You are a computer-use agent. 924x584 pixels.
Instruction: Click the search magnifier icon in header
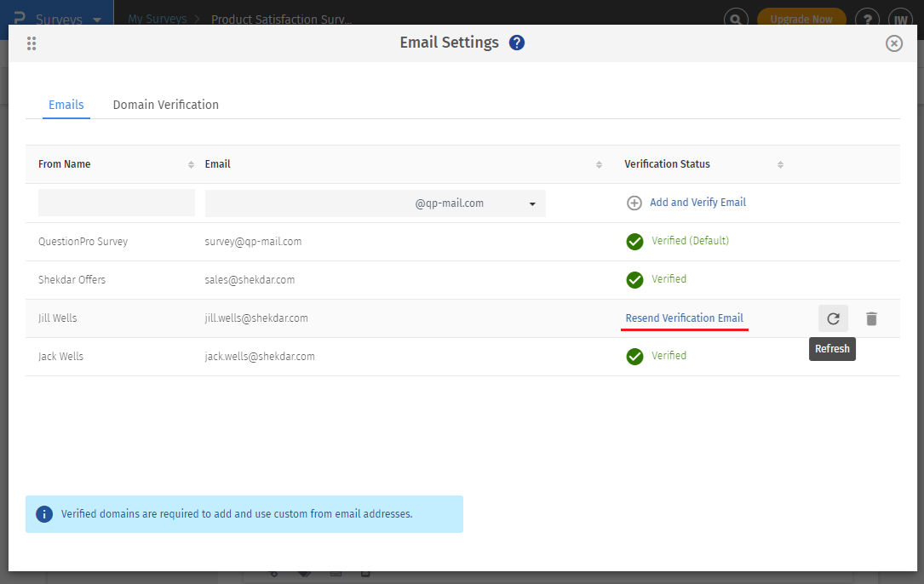[736, 19]
